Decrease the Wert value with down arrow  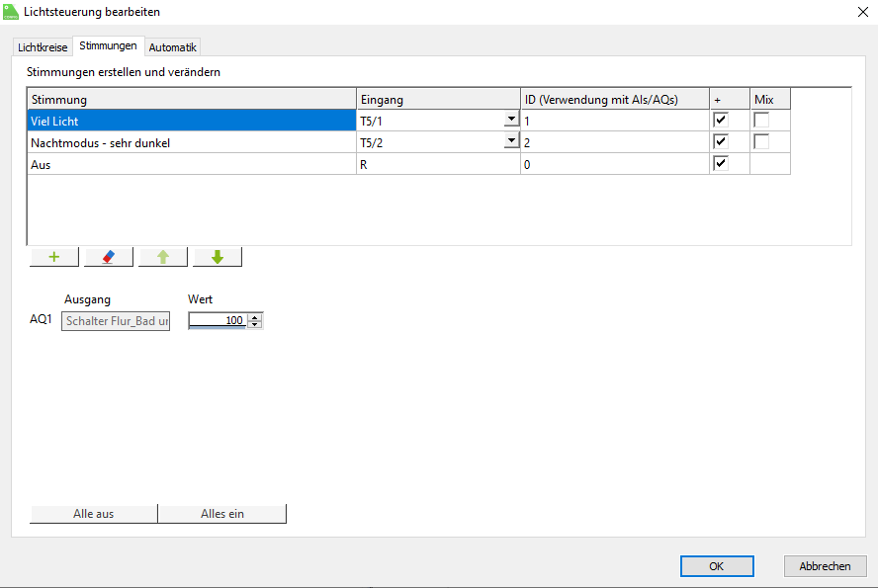click(x=255, y=324)
